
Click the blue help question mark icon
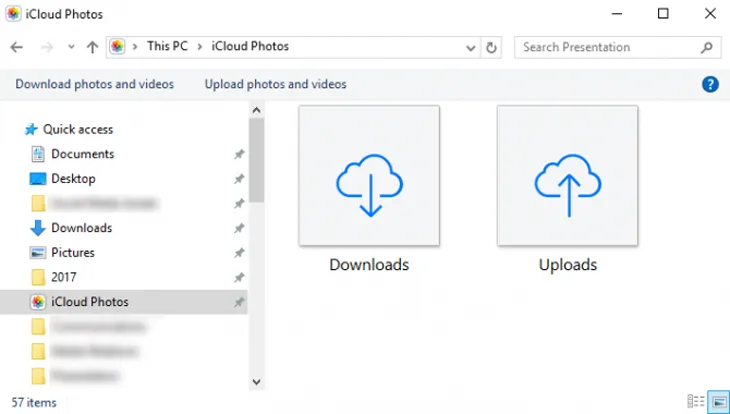coord(711,85)
